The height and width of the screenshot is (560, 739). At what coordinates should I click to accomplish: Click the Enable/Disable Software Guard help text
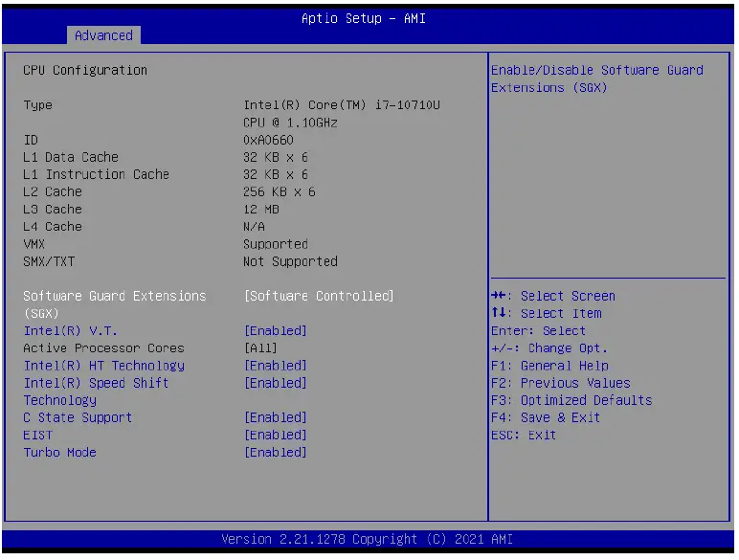click(x=597, y=78)
